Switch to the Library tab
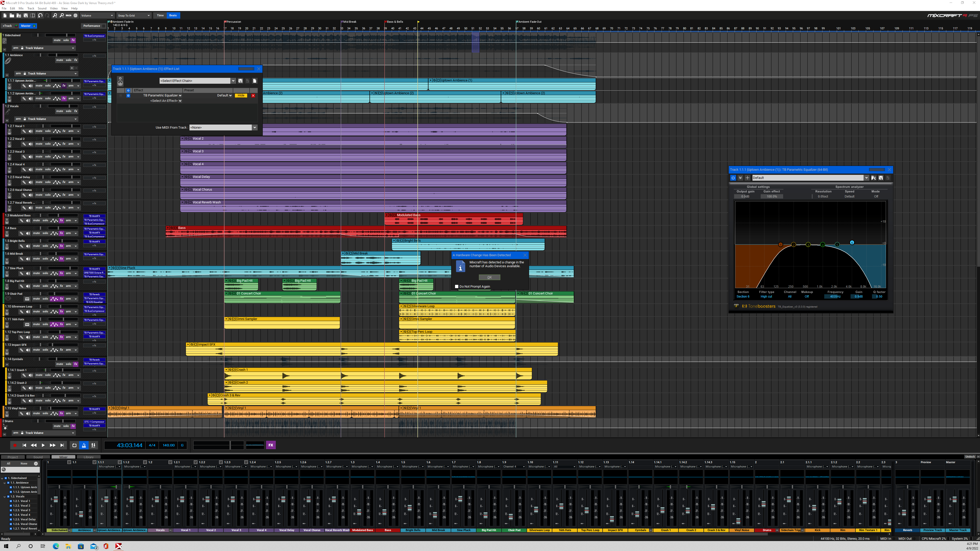 click(89, 457)
